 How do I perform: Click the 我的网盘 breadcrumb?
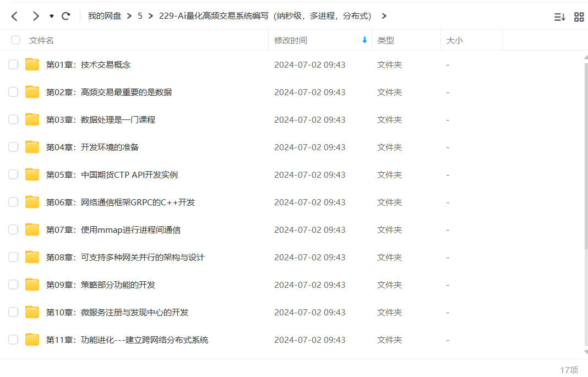coord(104,16)
